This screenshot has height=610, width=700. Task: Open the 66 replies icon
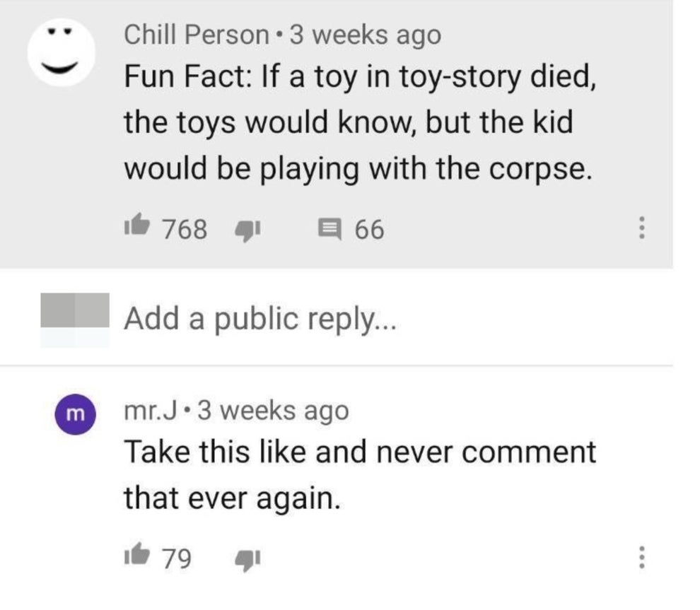click(x=327, y=228)
